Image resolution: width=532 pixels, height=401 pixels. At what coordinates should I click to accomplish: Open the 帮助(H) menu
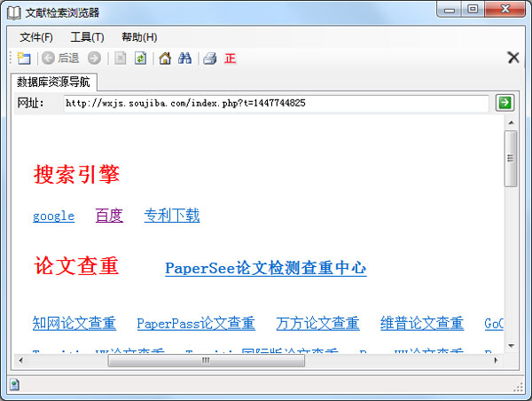(139, 37)
